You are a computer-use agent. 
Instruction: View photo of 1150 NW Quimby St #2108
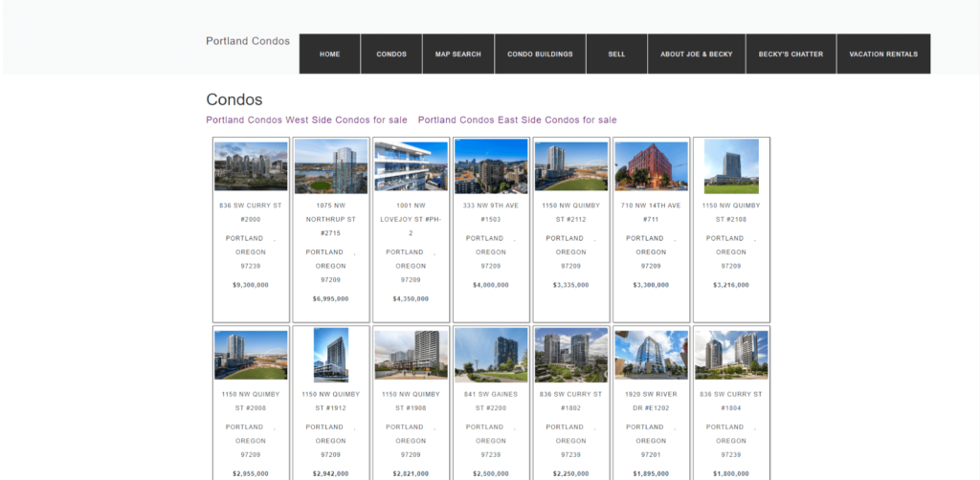(x=731, y=166)
